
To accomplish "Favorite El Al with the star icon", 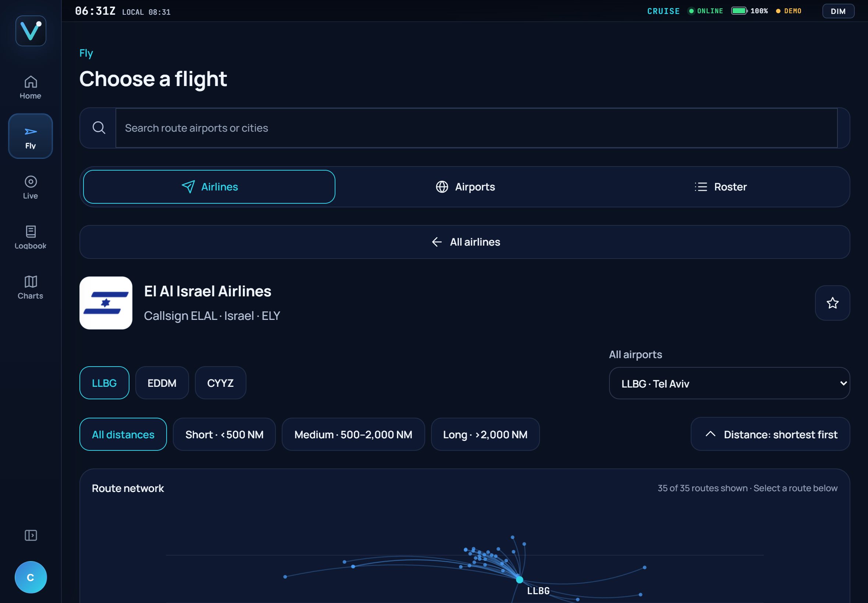I will tap(832, 303).
